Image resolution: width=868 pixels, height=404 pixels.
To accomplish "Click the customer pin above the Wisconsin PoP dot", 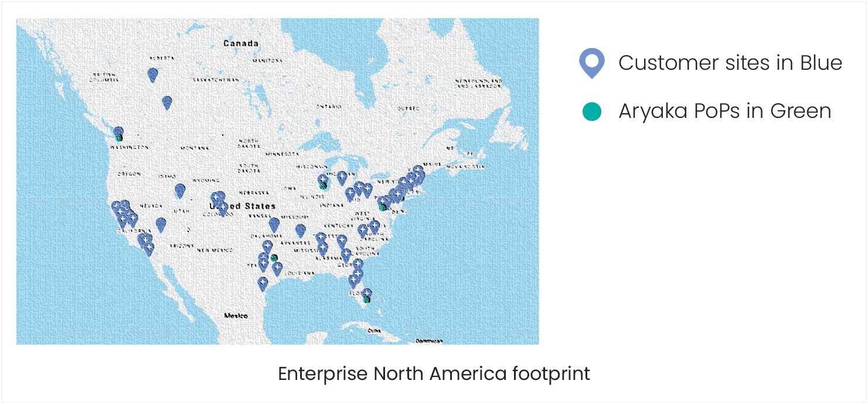I will [322, 180].
